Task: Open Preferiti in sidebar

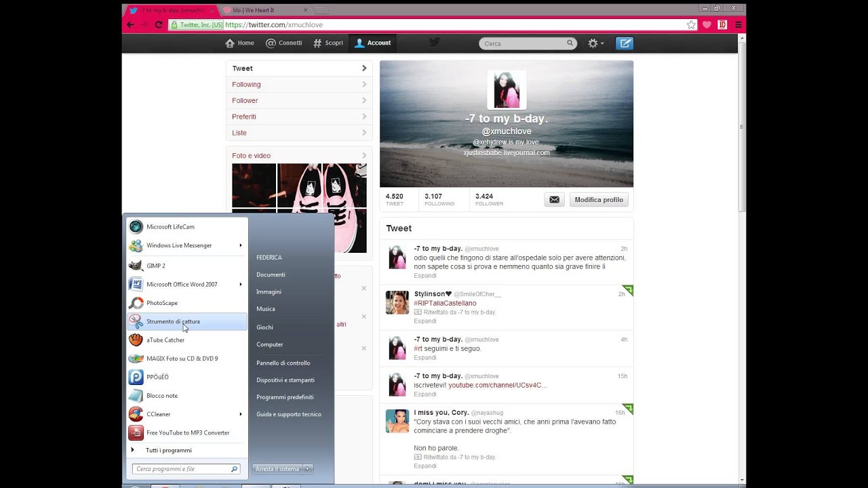Action: [299, 117]
